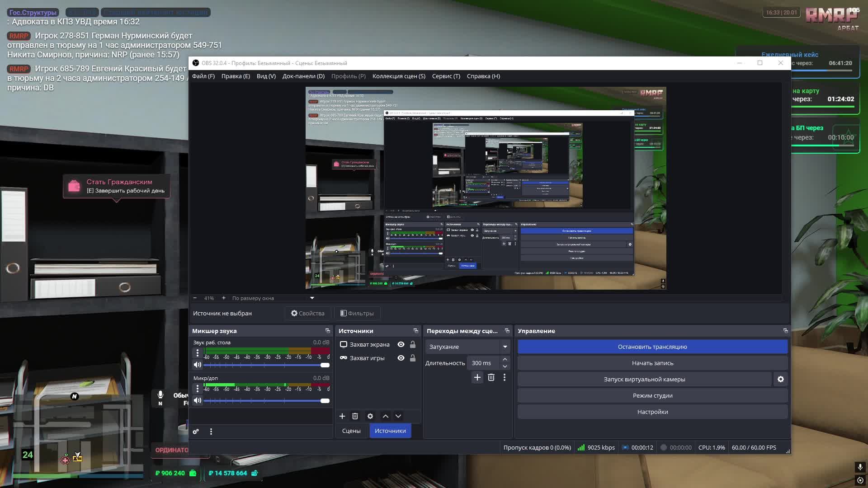Open source properties gear in Источники
The image size is (868, 488).
(370, 416)
